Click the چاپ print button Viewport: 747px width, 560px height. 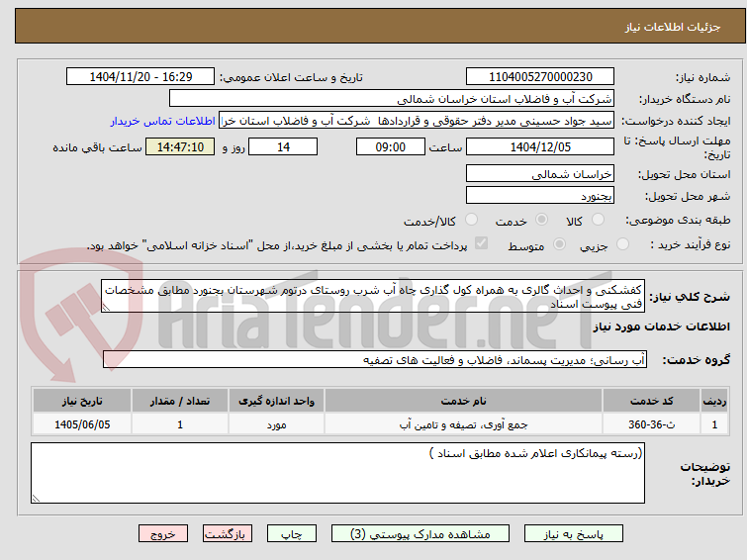[292, 534]
